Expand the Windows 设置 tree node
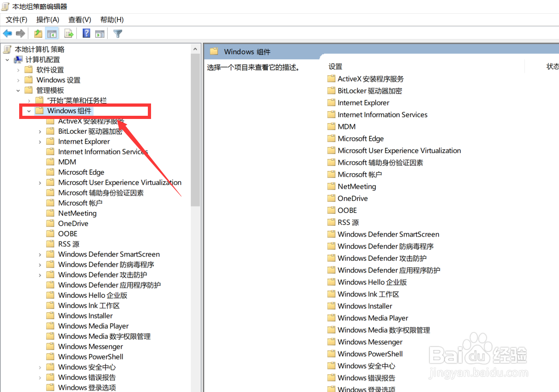 pos(18,80)
